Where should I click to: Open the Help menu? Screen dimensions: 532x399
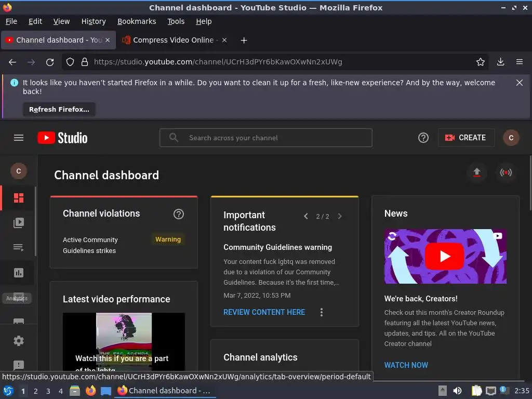click(204, 21)
